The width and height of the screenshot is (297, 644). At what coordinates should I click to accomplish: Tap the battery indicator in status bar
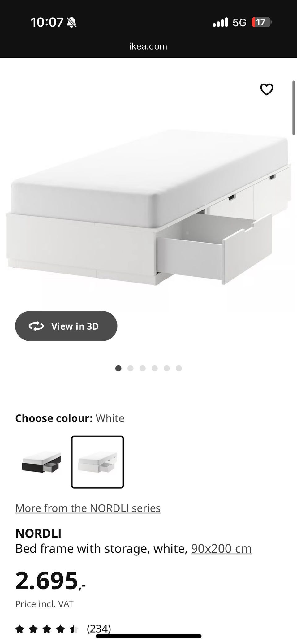click(x=261, y=22)
